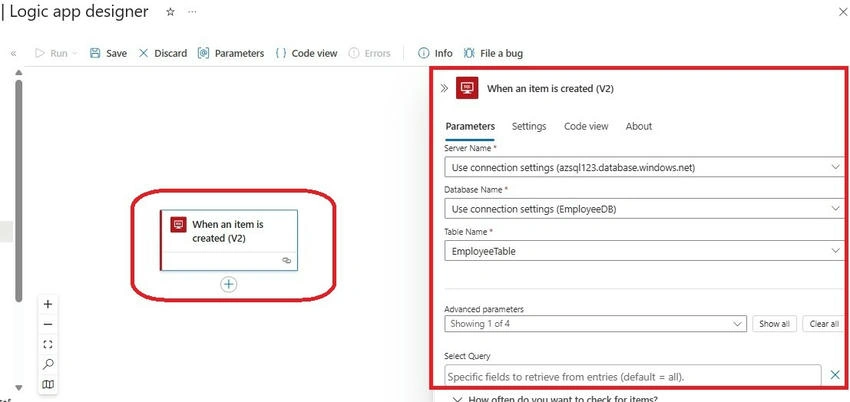Expand How often do you want to check section

[x=557, y=398]
